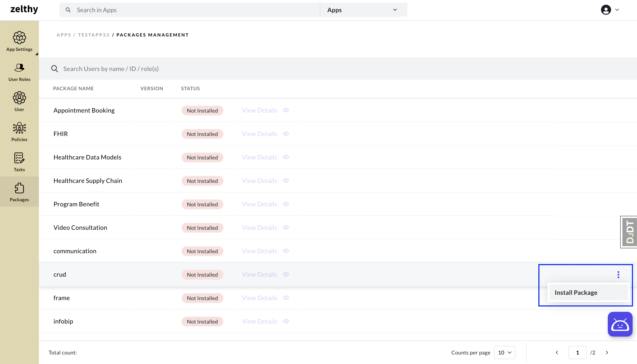Toggle visibility icon for communication package
The width and height of the screenshot is (637, 364).
(286, 251)
